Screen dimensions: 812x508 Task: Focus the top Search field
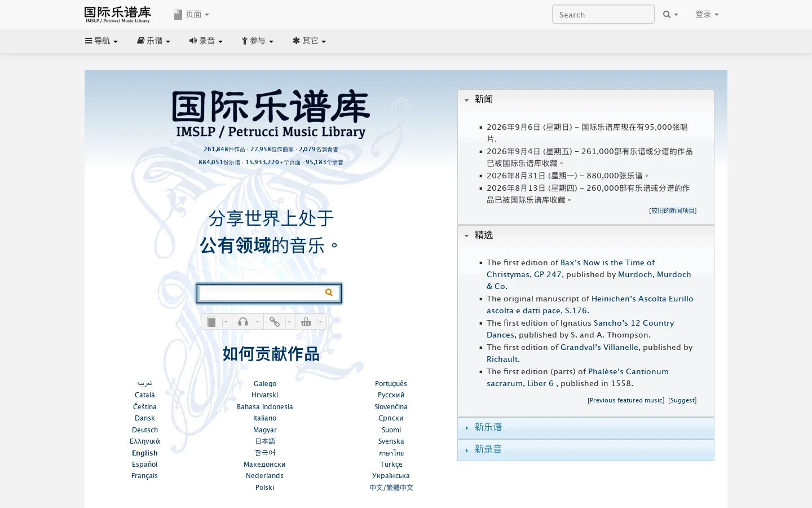click(603, 15)
